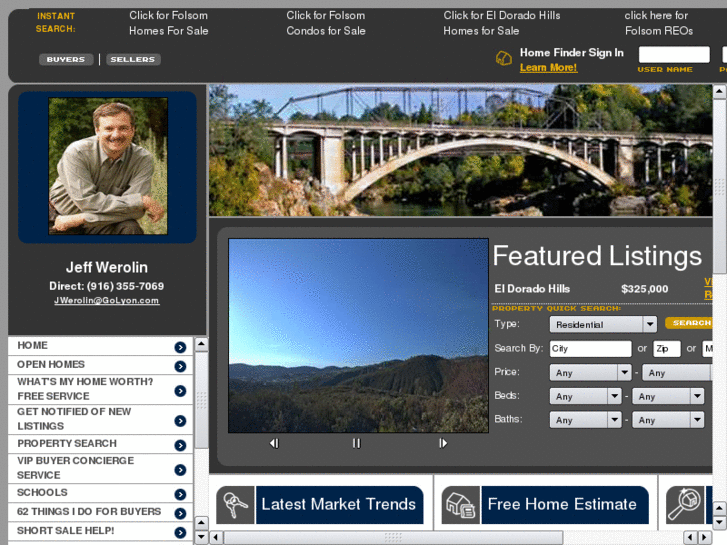Viewport: 727px width, 545px height.
Task: Open Click for Folsom Condos for Sale
Action: pyautogui.click(x=326, y=23)
